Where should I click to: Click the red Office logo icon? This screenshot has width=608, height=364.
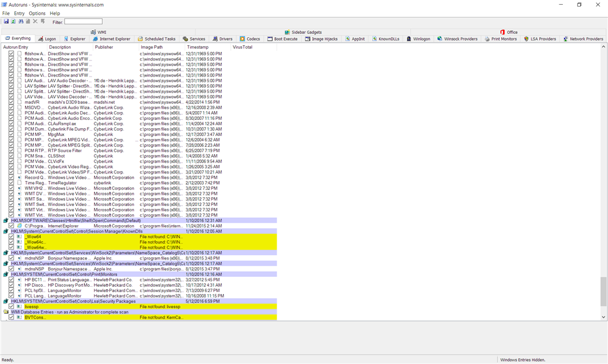pos(502,32)
